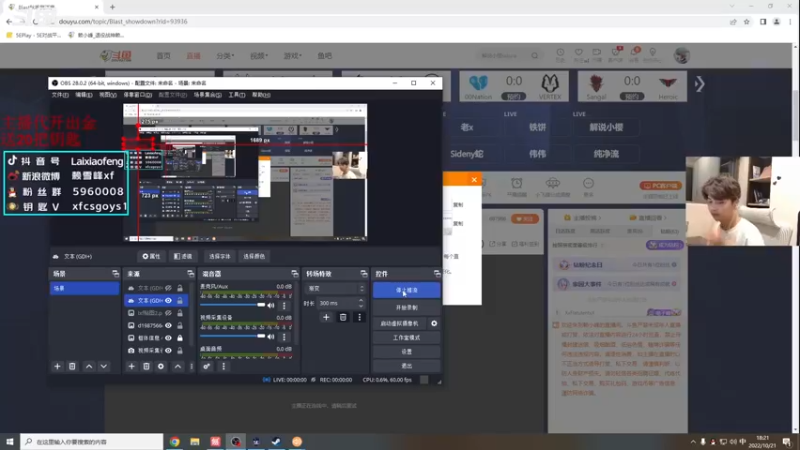Open transition properties three-dot menu
The height and width of the screenshot is (450, 800).
(x=359, y=317)
